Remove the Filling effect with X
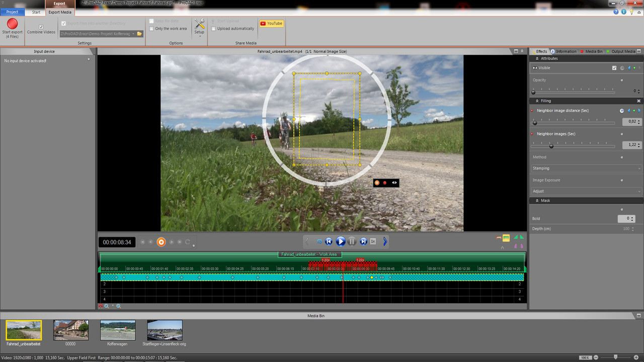The height and width of the screenshot is (362, 644). pos(639,101)
